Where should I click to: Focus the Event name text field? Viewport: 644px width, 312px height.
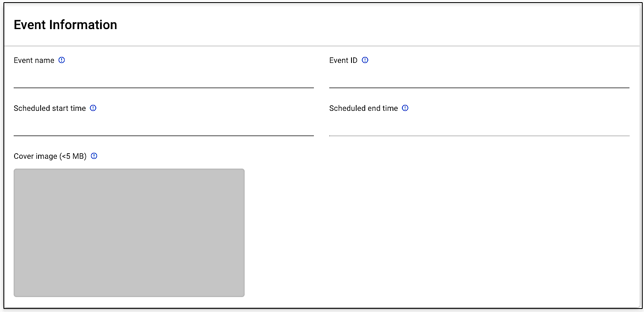(163, 79)
